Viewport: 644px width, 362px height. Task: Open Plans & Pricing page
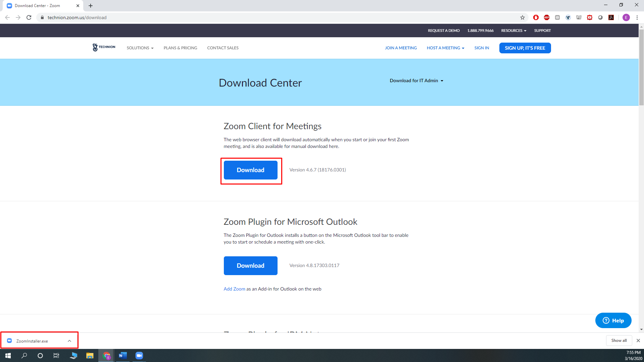point(180,48)
